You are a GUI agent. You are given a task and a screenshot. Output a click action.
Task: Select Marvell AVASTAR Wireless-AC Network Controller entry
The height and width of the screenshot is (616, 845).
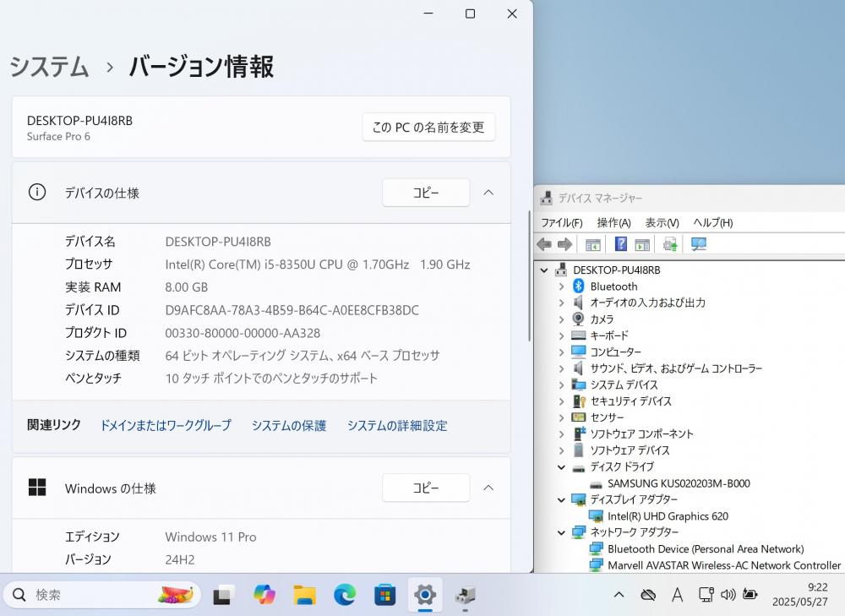point(724,565)
